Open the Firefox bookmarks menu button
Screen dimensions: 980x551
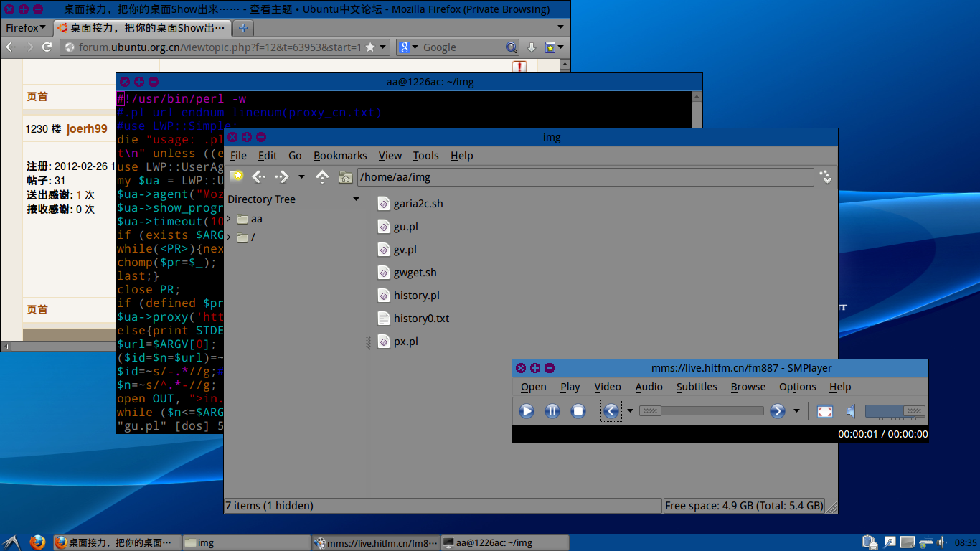[x=554, y=47]
